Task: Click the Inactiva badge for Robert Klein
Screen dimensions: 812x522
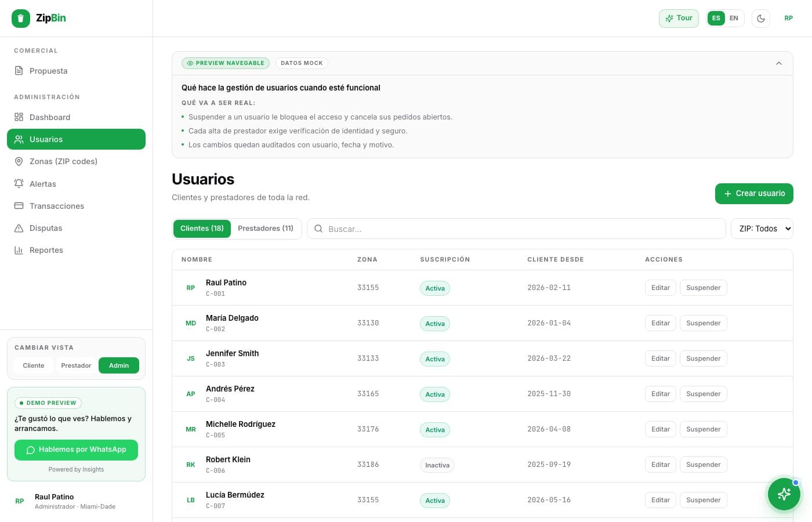Action: (x=437, y=465)
